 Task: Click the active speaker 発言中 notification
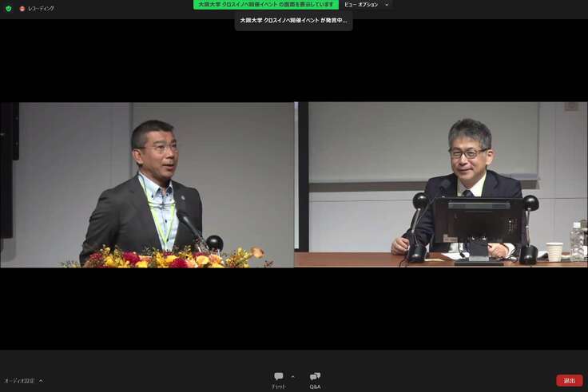click(293, 21)
